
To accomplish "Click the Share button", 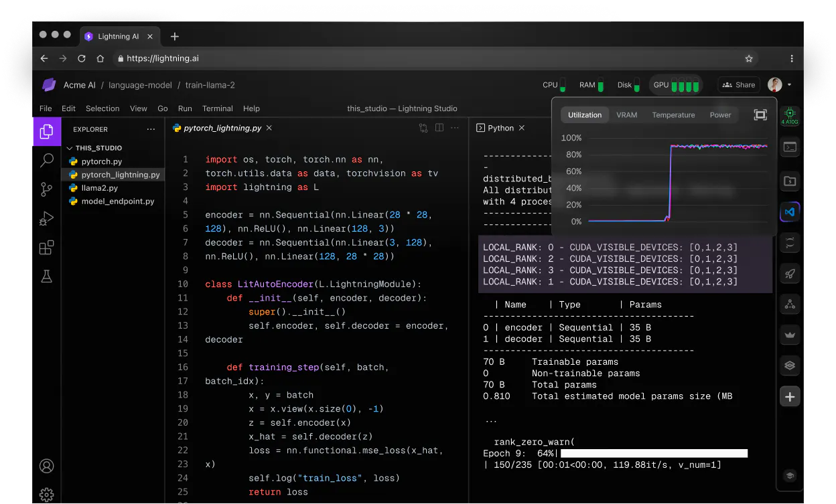I will 738,85.
